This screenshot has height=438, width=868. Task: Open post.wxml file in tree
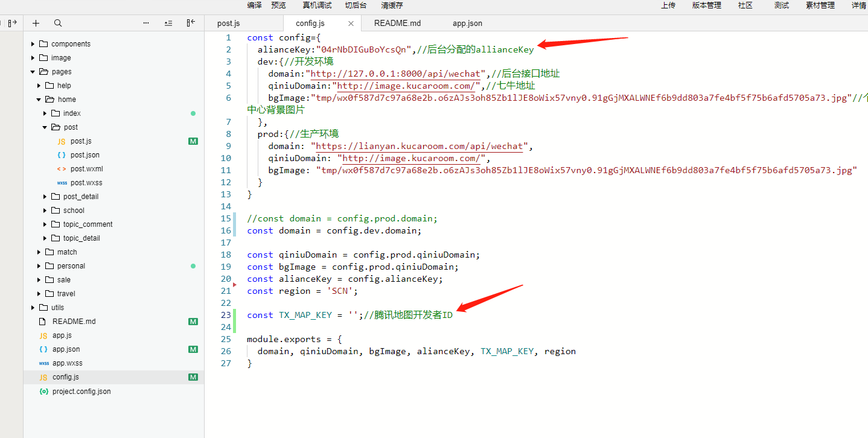pos(87,169)
